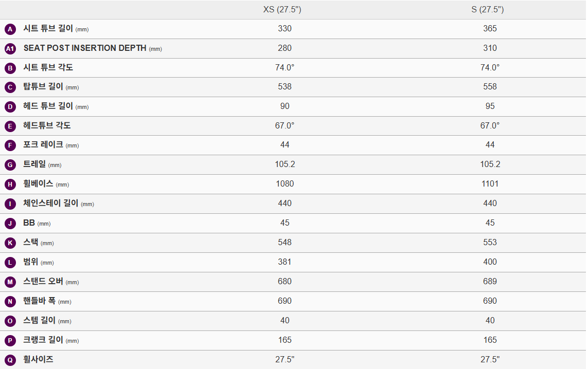Click the A1 seat post insertion badge
The width and height of the screenshot is (588, 369).
tap(10, 49)
